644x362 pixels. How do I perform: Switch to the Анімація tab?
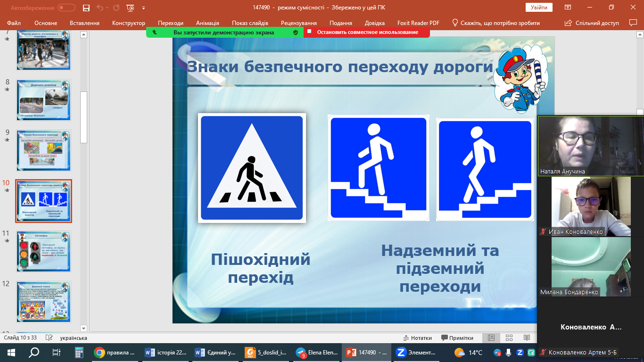click(x=208, y=23)
